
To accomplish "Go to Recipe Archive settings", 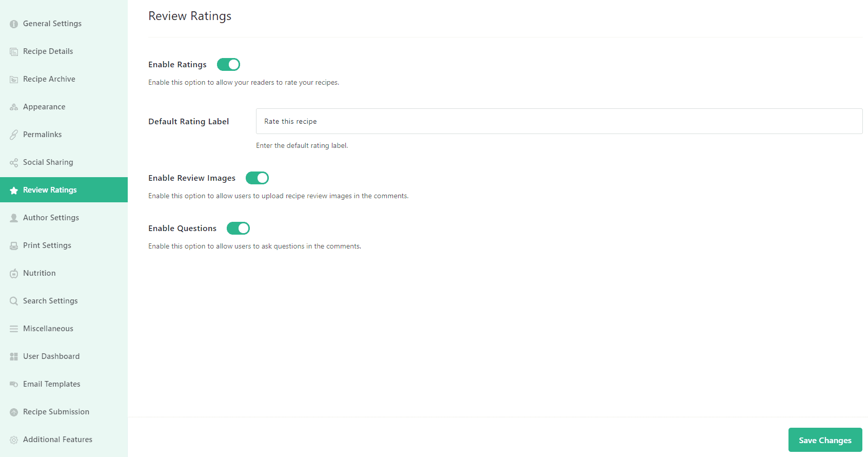I will [x=64, y=79].
